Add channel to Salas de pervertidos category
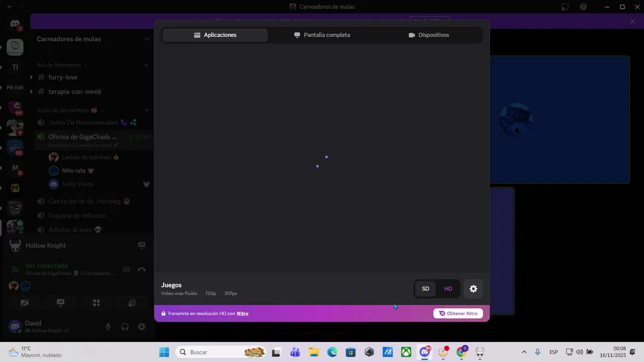The image size is (644, 362). point(146,110)
